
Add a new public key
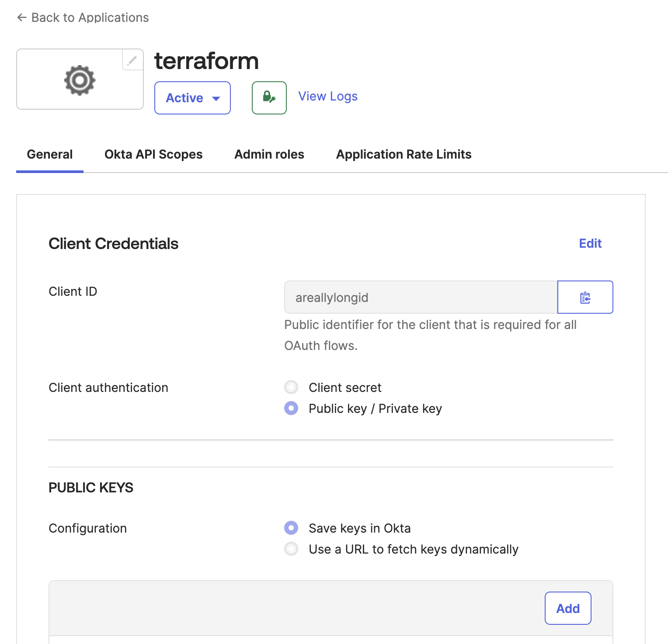[x=568, y=608]
